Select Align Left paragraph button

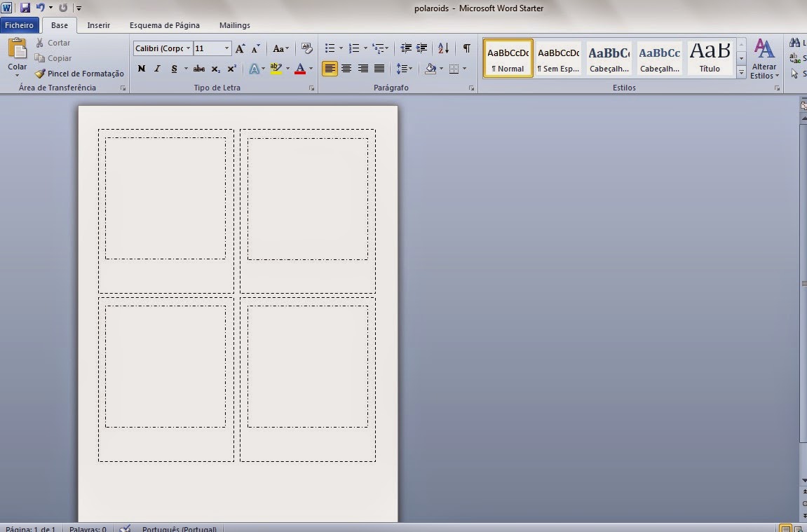[330, 69]
